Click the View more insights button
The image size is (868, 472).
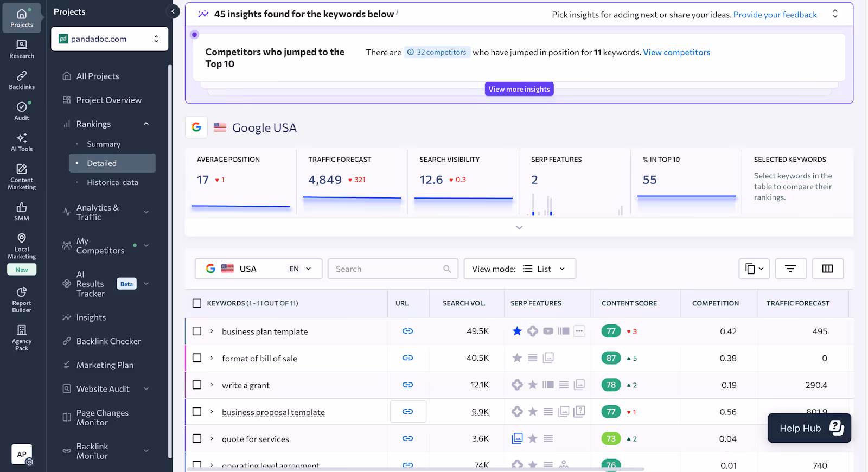(519, 89)
